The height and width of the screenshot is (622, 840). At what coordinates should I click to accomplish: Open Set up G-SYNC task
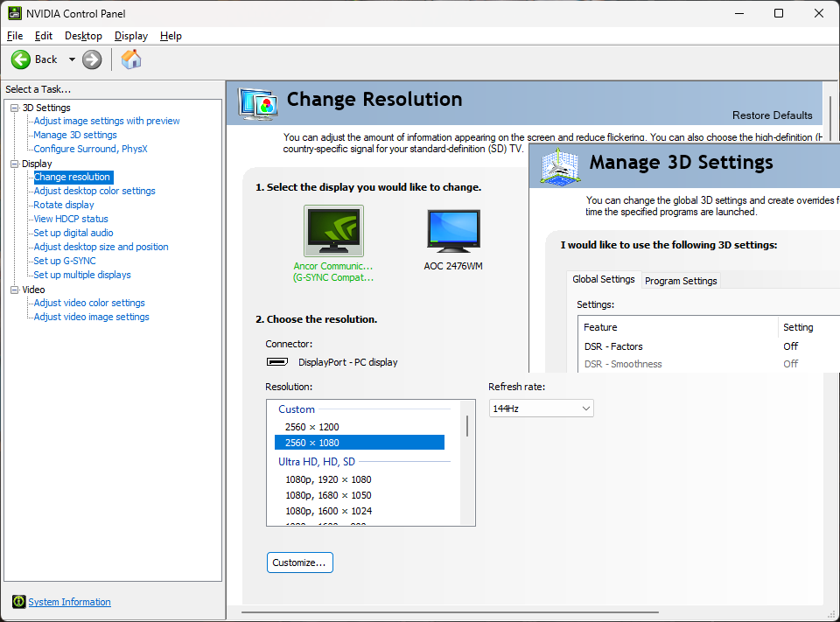[x=64, y=261]
